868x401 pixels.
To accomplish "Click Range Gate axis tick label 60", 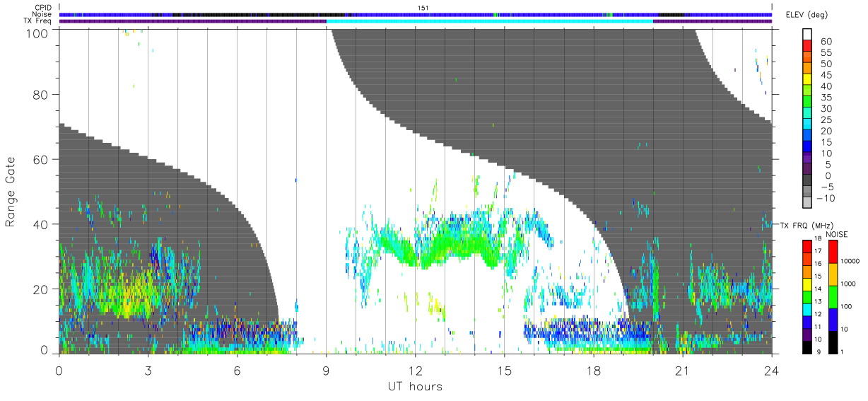I will [41, 159].
